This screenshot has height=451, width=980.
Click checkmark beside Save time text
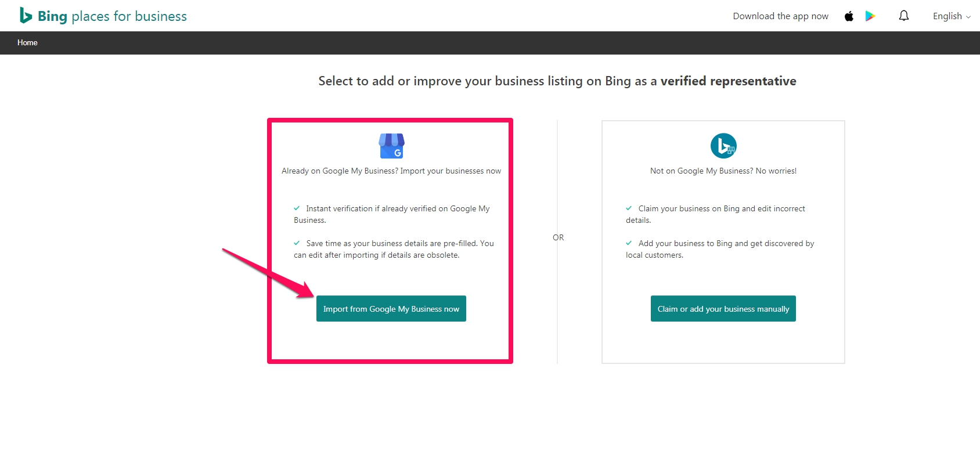coord(297,243)
